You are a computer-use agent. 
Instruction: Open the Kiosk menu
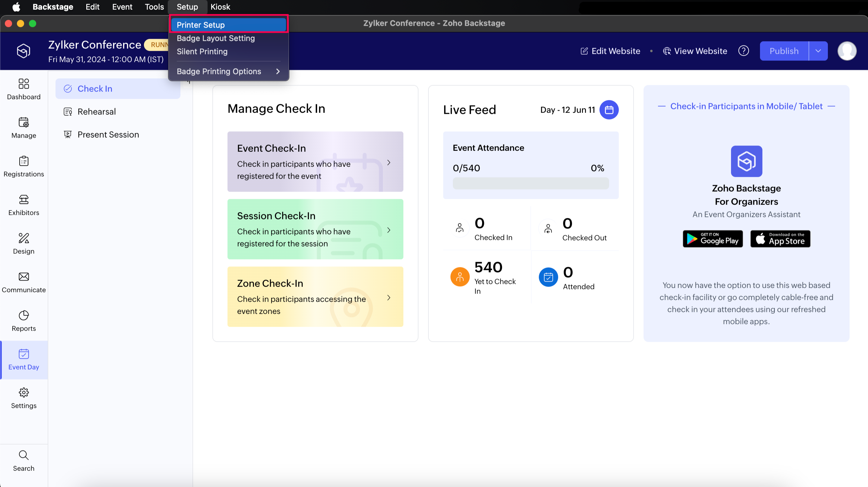click(x=220, y=7)
